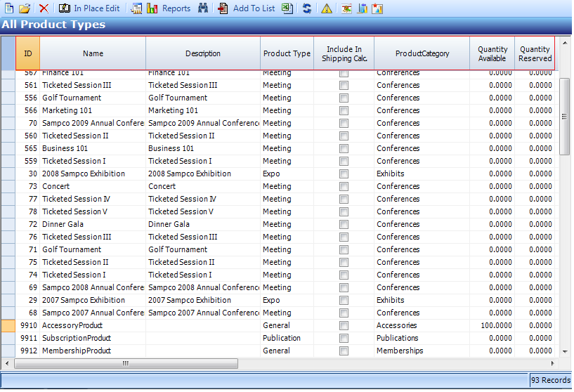Click the Publications category cell
The width and height of the screenshot is (574, 392).
tap(422, 338)
